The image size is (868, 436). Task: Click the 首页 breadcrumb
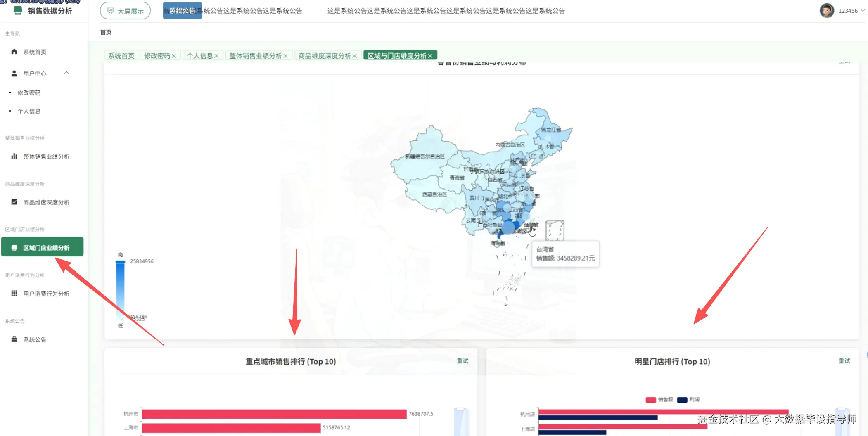point(106,32)
